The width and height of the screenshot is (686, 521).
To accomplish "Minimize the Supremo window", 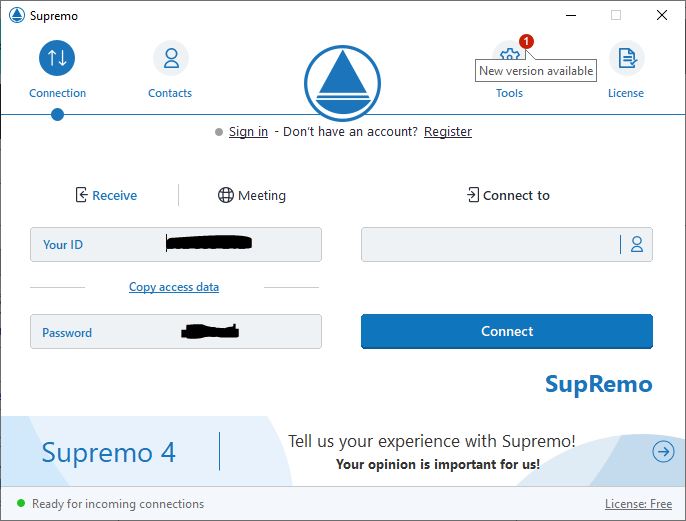I will click(x=570, y=15).
